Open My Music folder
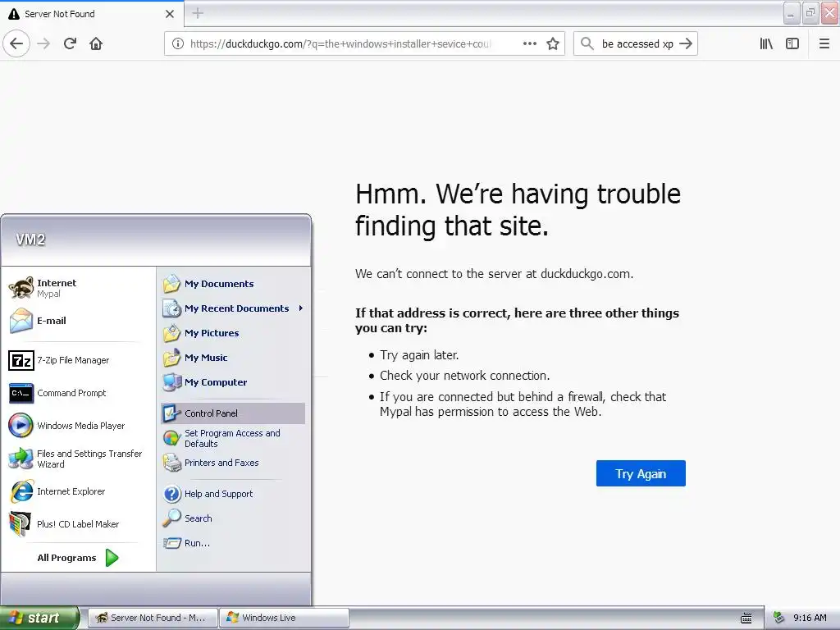This screenshot has width=840, height=630. (233, 358)
